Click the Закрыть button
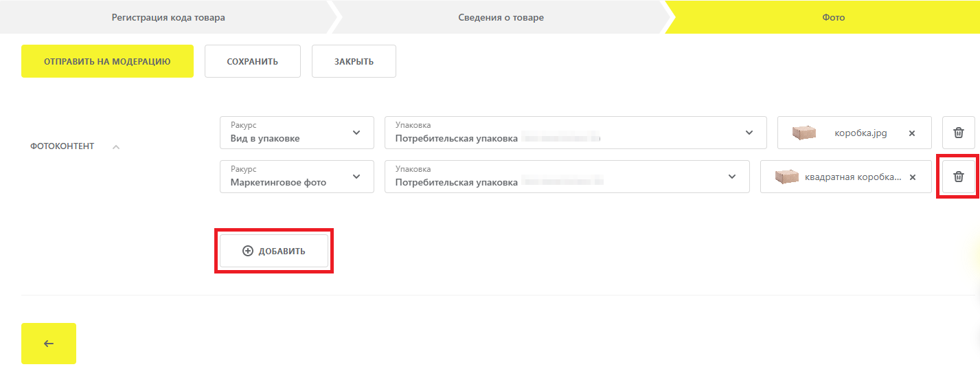Screen dimensions: 980x369 [x=354, y=61]
